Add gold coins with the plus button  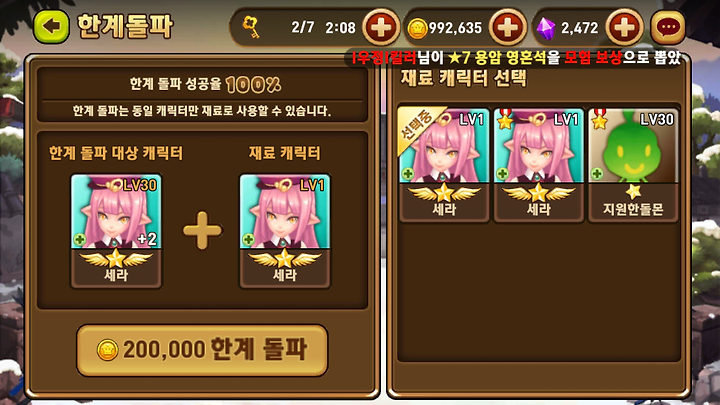pyautogui.click(x=507, y=28)
